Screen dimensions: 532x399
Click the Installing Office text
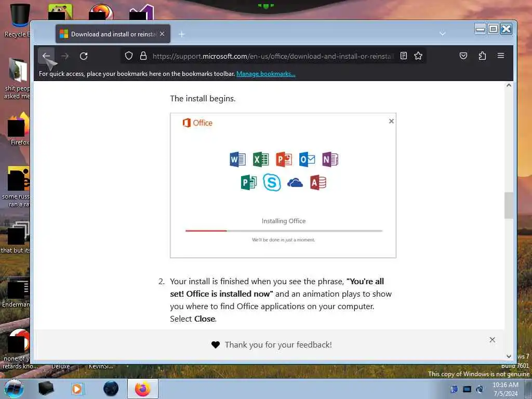tap(284, 221)
